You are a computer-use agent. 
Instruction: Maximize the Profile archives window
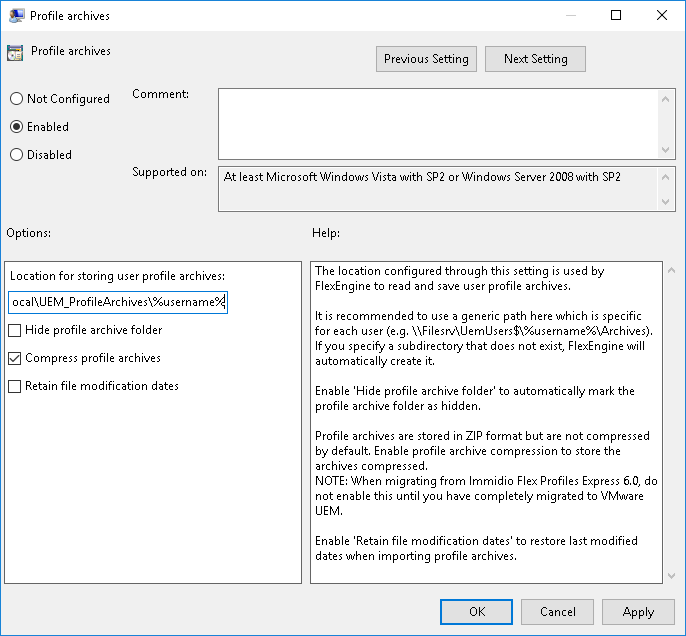pyautogui.click(x=616, y=16)
